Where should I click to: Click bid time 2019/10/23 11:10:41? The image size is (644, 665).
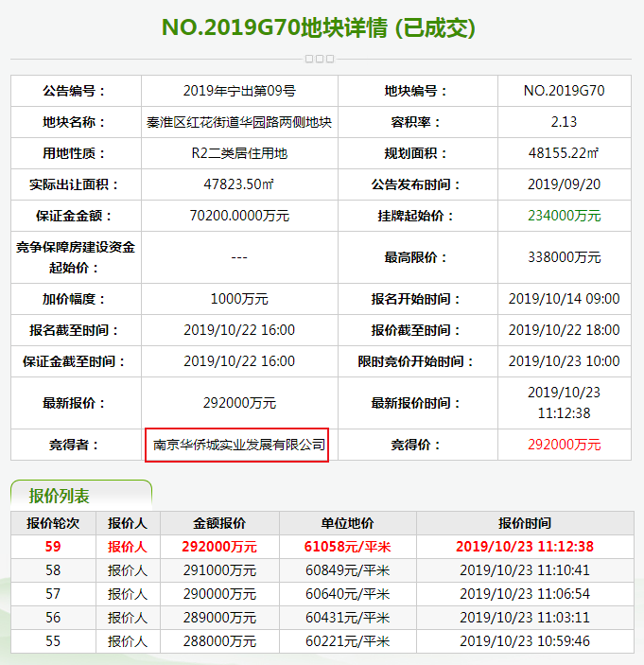[x=525, y=570]
